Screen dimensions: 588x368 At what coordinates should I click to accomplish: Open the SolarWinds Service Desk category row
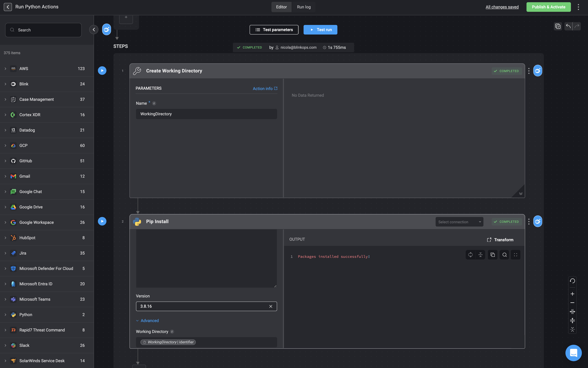click(x=47, y=361)
